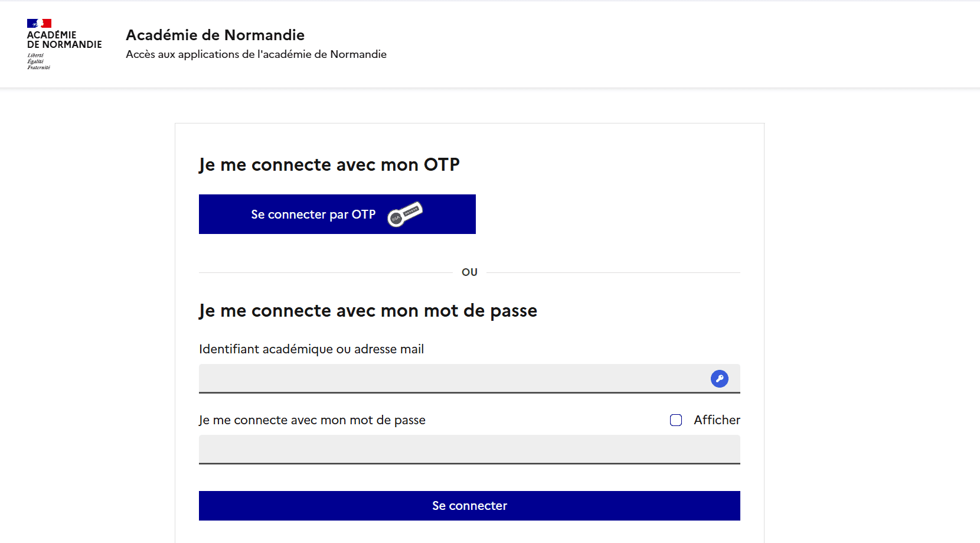Enable the Afficher checkbox to reveal password
The image size is (980, 543).
coord(675,420)
